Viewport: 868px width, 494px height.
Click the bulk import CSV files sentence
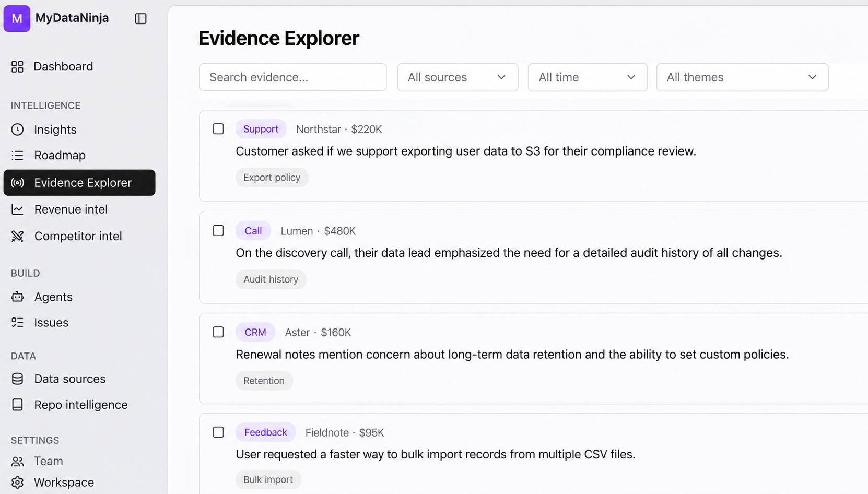pyautogui.click(x=435, y=454)
